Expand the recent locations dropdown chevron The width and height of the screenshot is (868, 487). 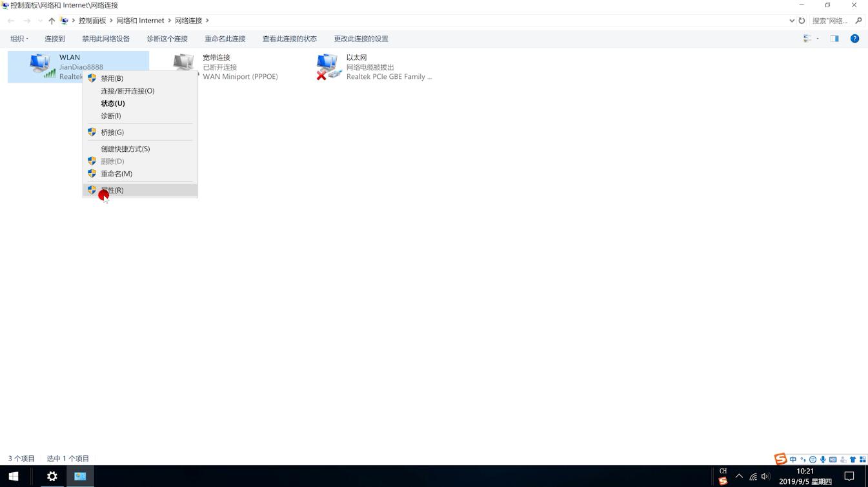[x=40, y=21]
